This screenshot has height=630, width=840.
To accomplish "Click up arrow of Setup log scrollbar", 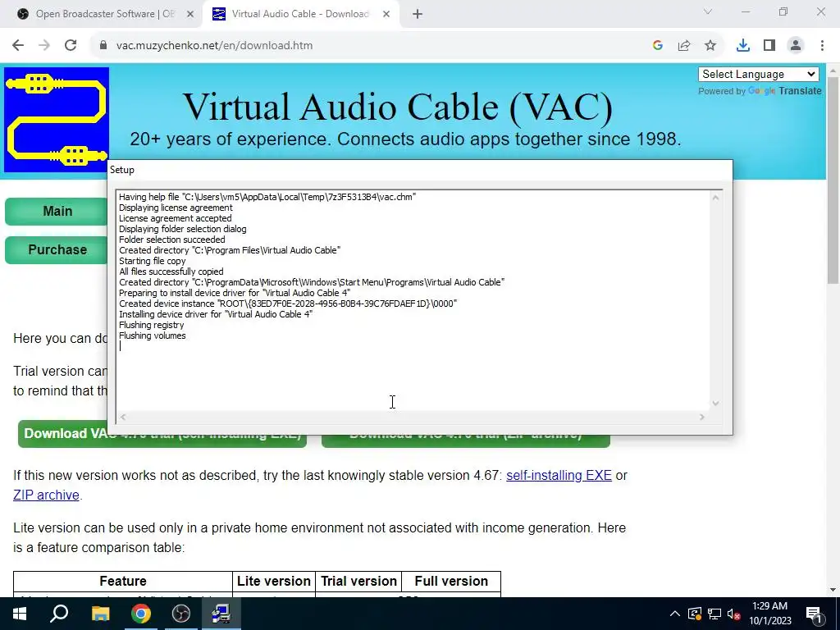I will point(715,198).
